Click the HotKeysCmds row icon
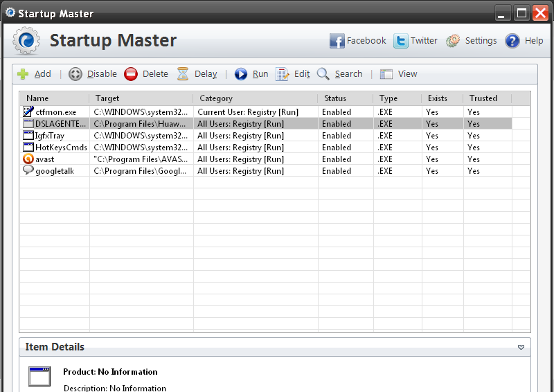Screen dimensions: 554x392 pyautogui.click(x=28, y=147)
